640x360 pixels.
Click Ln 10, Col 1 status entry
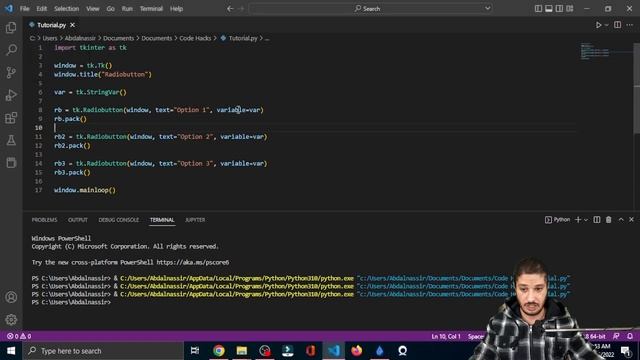[x=446, y=336]
